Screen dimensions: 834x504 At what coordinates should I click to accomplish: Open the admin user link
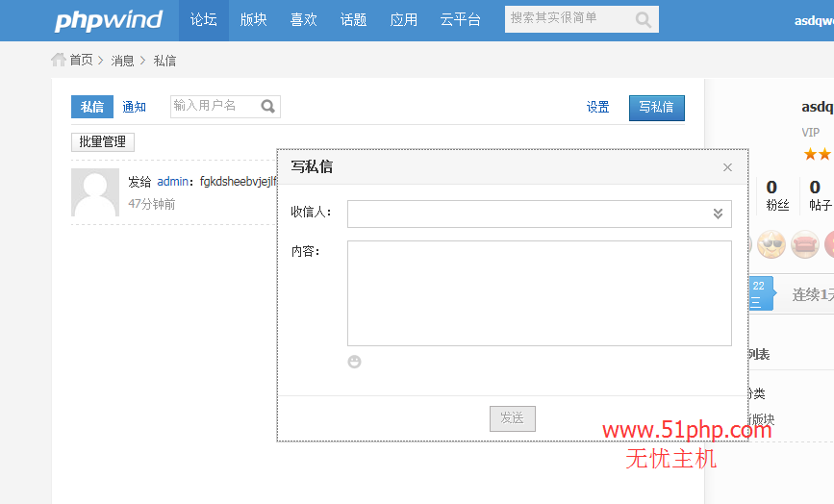(x=172, y=181)
